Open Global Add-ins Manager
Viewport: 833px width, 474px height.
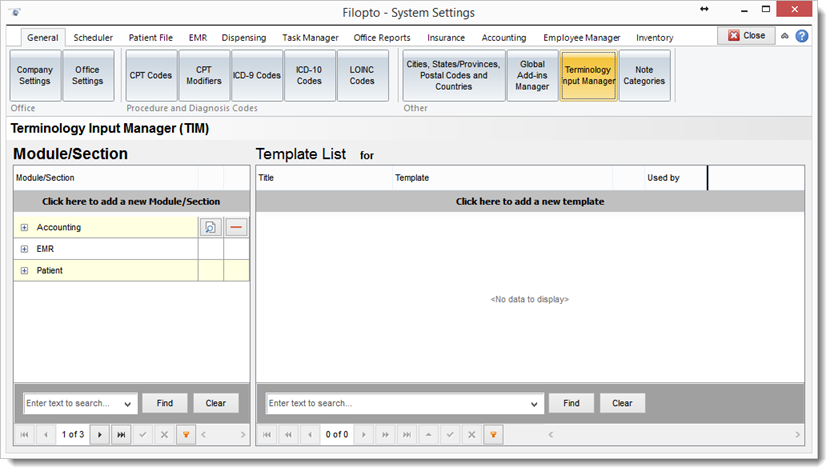coord(532,75)
